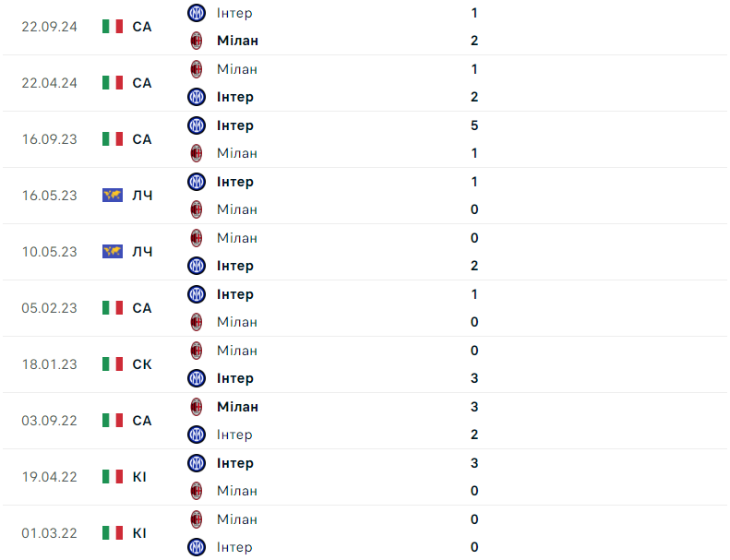Click the Milan logo in the 03.09.22 match

click(x=196, y=407)
